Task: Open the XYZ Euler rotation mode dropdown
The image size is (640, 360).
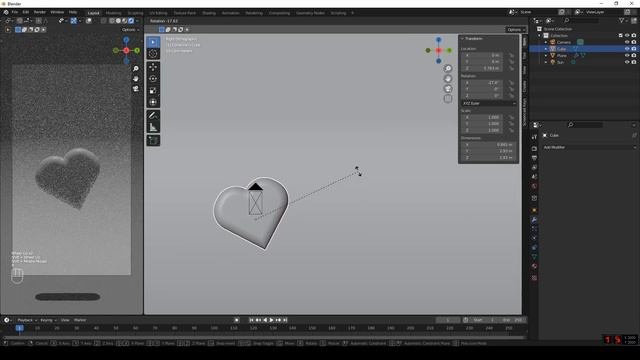Action: [489, 103]
